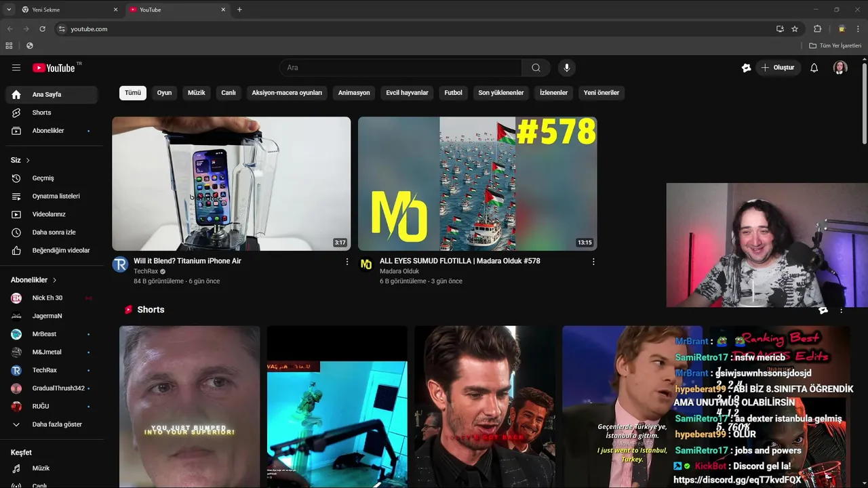Click the search magnifier button
Screen dimensions: 868x488
click(x=536, y=68)
